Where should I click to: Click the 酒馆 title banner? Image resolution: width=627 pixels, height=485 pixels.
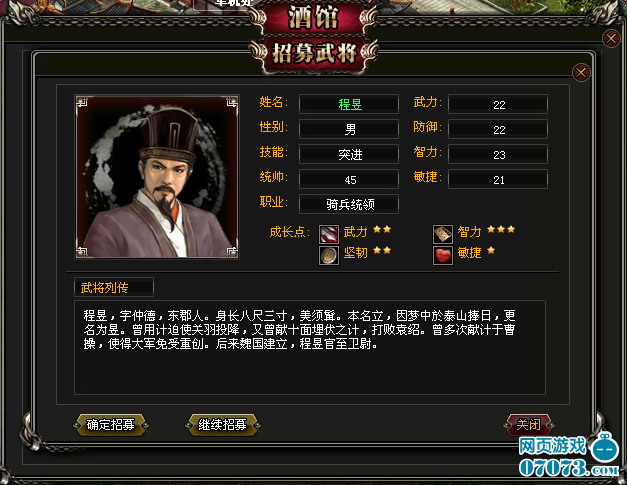[313, 17]
